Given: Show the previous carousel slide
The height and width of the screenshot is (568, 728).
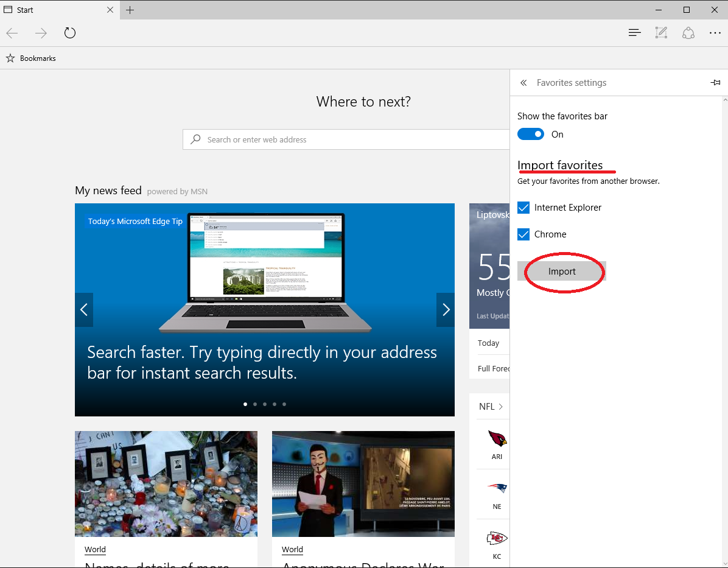Looking at the screenshot, I should pos(84,310).
